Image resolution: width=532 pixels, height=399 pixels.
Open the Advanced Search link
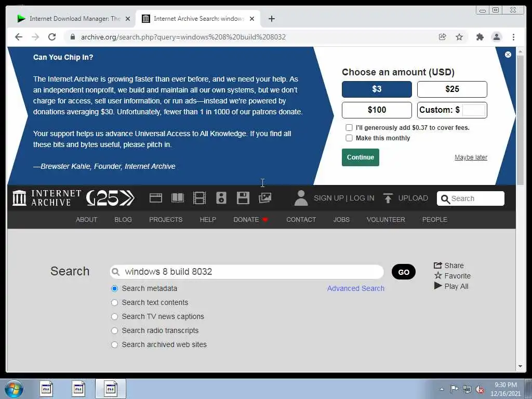point(355,288)
